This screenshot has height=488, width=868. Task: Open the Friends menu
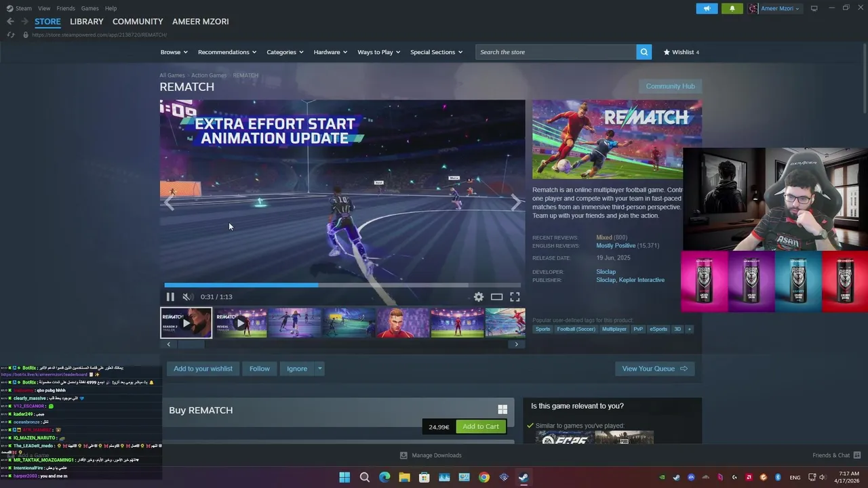[66, 8]
